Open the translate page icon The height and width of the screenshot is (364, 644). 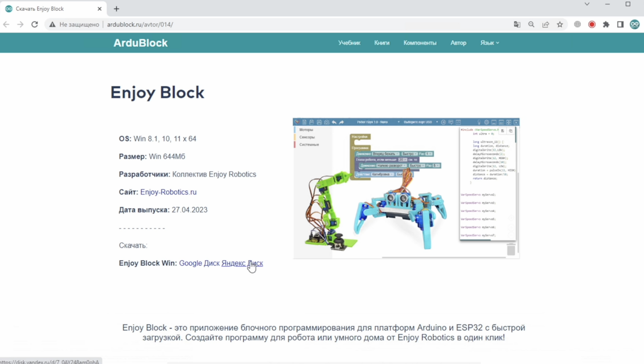(x=517, y=24)
